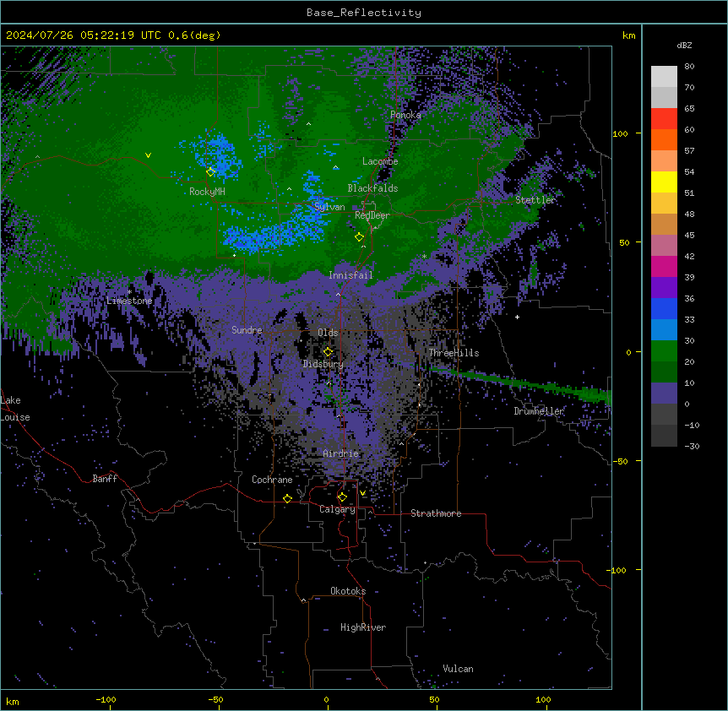The width and height of the screenshot is (728, 711).
Task: Click the Limestone label
Action: [129, 301]
